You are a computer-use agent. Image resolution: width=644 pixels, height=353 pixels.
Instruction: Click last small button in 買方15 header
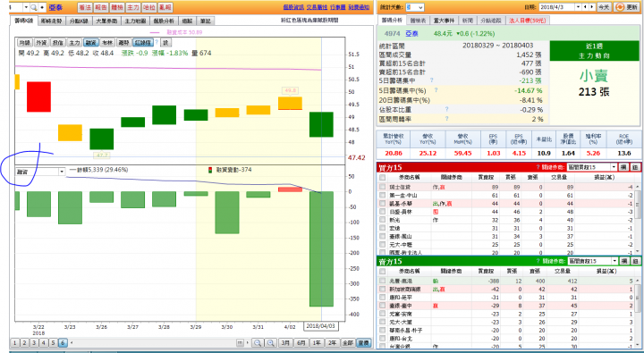(x=634, y=167)
